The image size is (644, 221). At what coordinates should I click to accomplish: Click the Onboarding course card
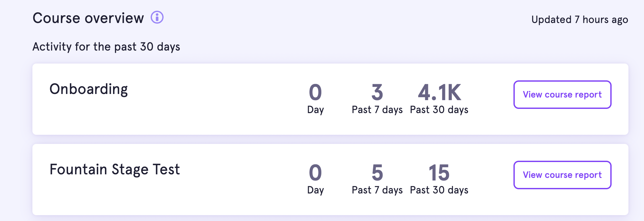pos(330,99)
